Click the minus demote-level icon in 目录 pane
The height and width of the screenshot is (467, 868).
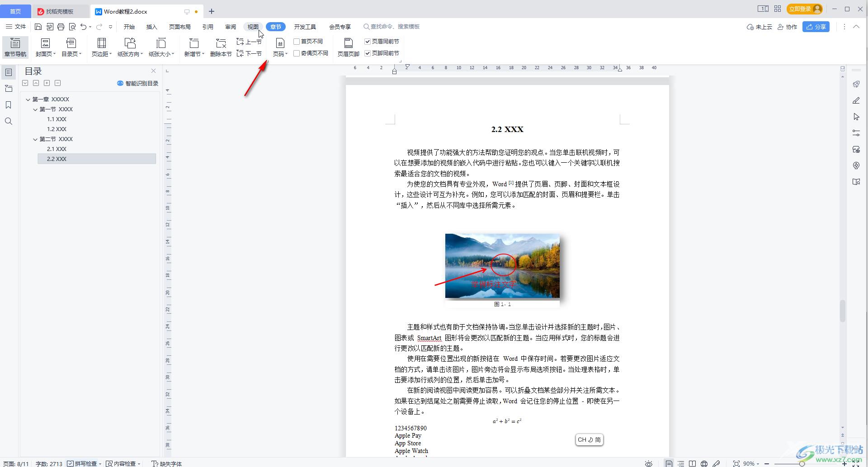point(57,83)
